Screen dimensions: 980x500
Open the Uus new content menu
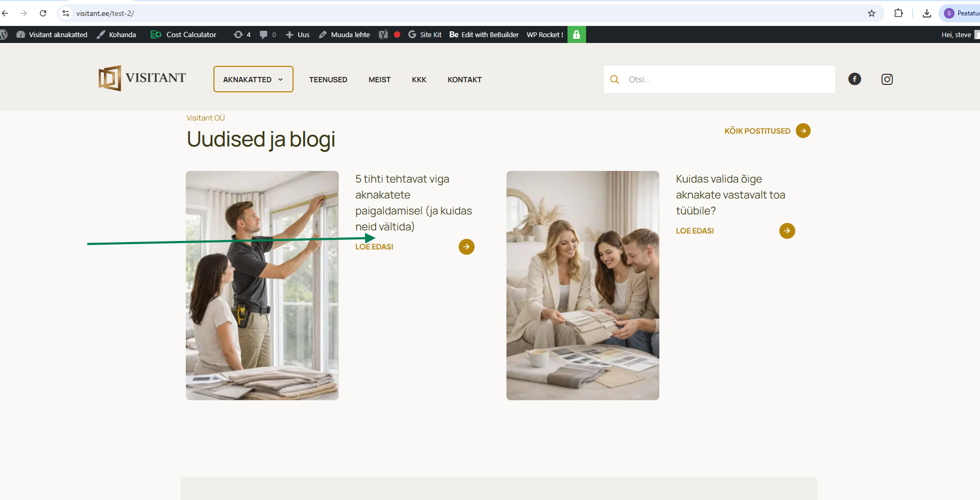coord(298,35)
